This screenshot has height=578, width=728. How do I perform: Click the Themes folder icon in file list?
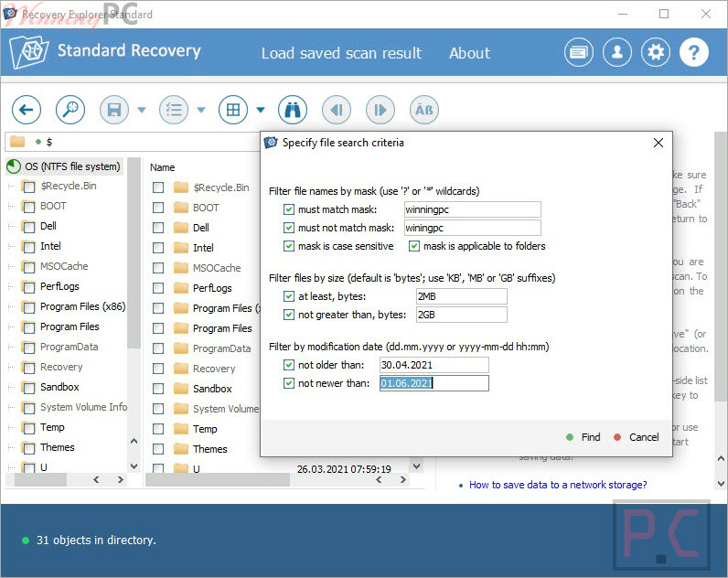[180, 449]
